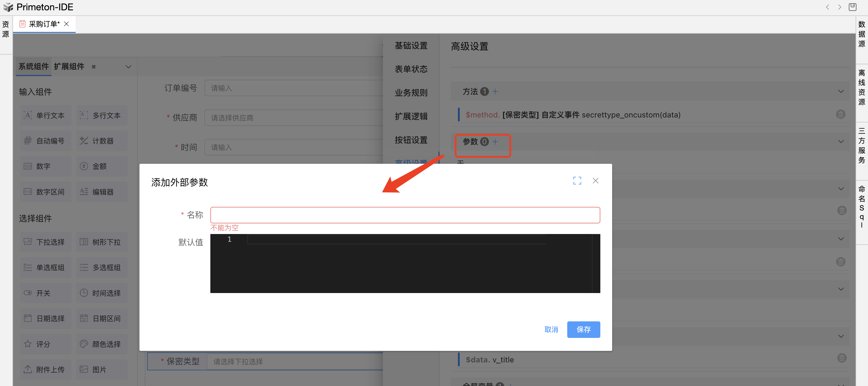Image resolution: width=868 pixels, height=386 pixels.
Task: Click the forward arrow in the title bar
Action: click(x=839, y=7)
